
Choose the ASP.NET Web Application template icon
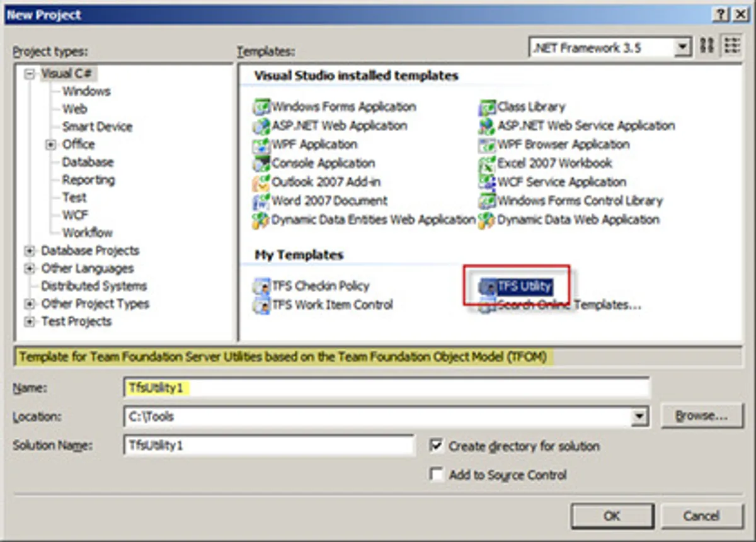click(x=261, y=126)
